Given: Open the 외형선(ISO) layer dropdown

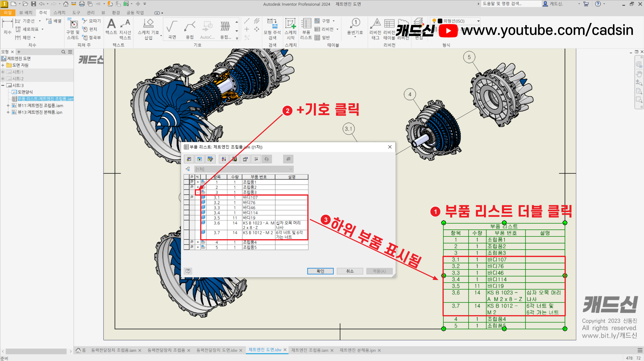Looking at the screenshot, I should (478, 21).
